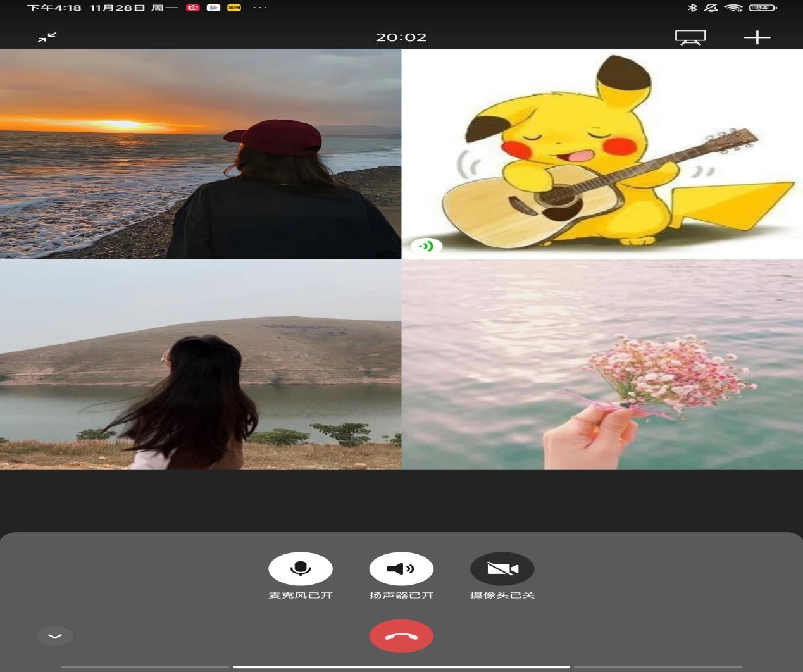Tap the Wi-Fi icon in the status bar

[733, 8]
